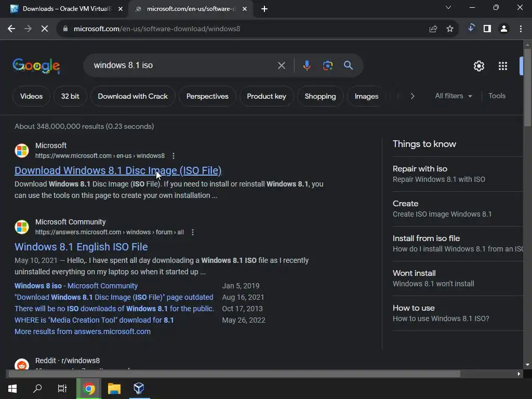Share this page icon in address bar
The width and height of the screenshot is (532, 399).
(x=433, y=29)
